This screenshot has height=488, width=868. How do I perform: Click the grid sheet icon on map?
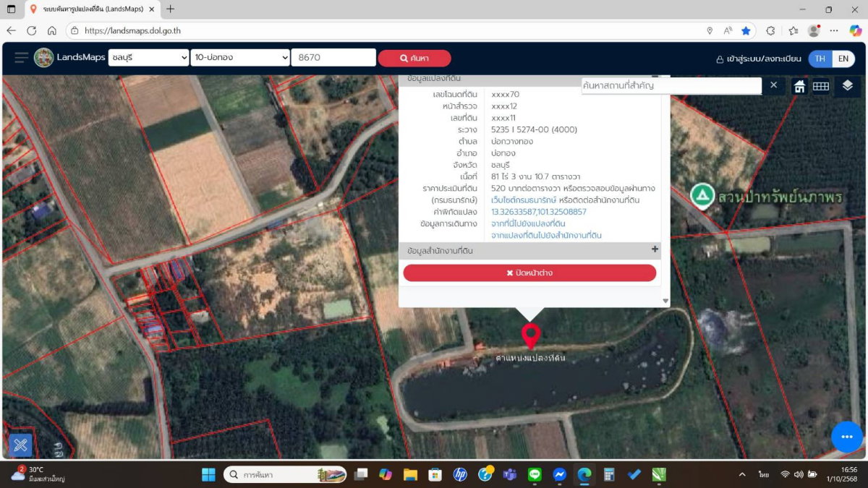pyautogui.click(x=820, y=86)
